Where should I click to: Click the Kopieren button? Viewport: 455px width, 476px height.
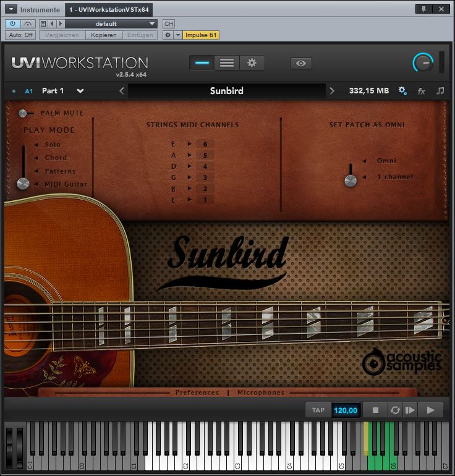point(103,35)
